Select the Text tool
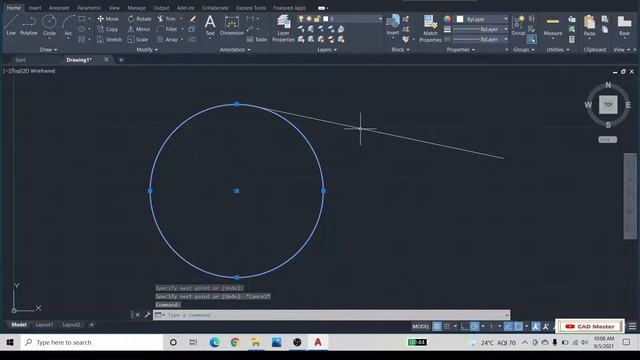The image size is (640, 360). (x=210, y=25)
